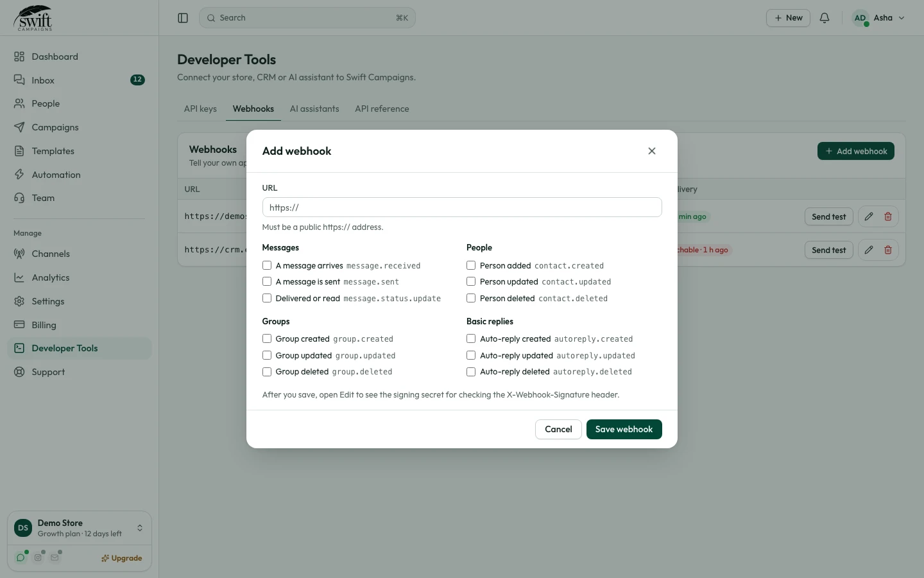Switch to the API keys tab
This screenshot has height=578, width=924.
tap(200, 109)
